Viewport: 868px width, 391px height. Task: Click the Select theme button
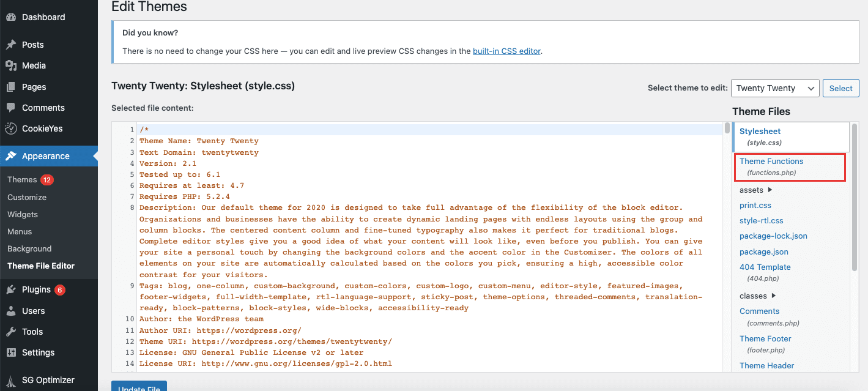pyautogui.click(x=840, y=88)
